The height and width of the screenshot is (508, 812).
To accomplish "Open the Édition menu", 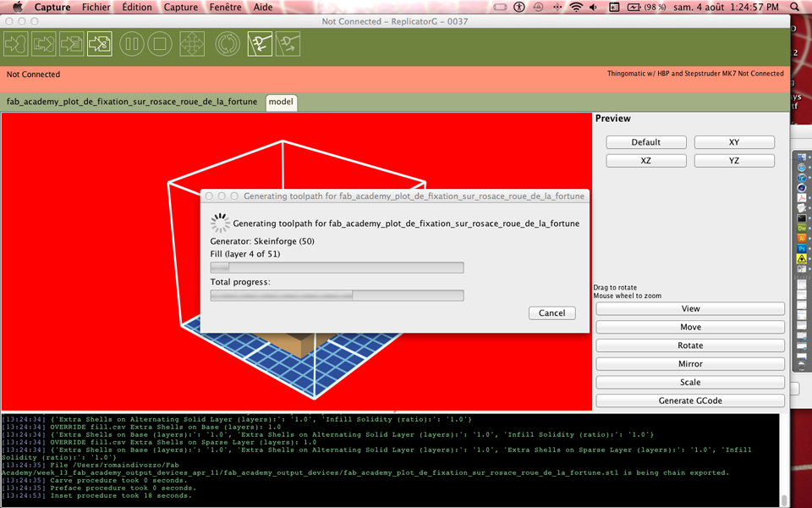I will (x=137, y=7).
